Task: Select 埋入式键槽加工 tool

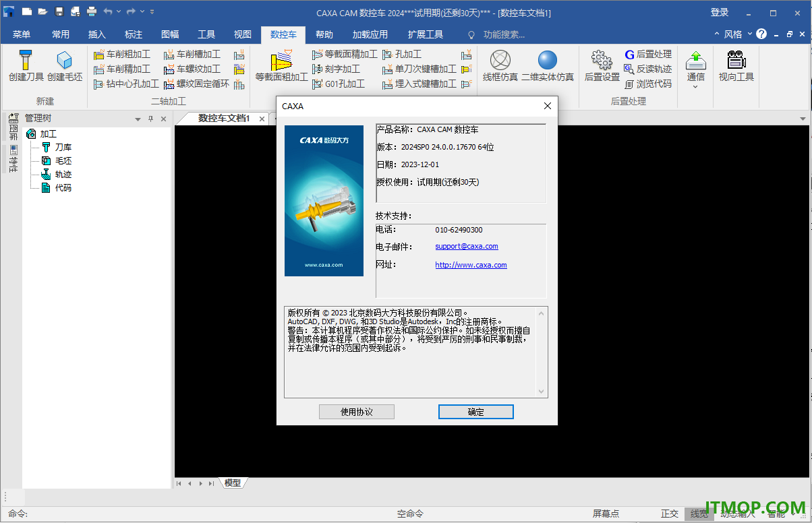Action: click(419, 84)
